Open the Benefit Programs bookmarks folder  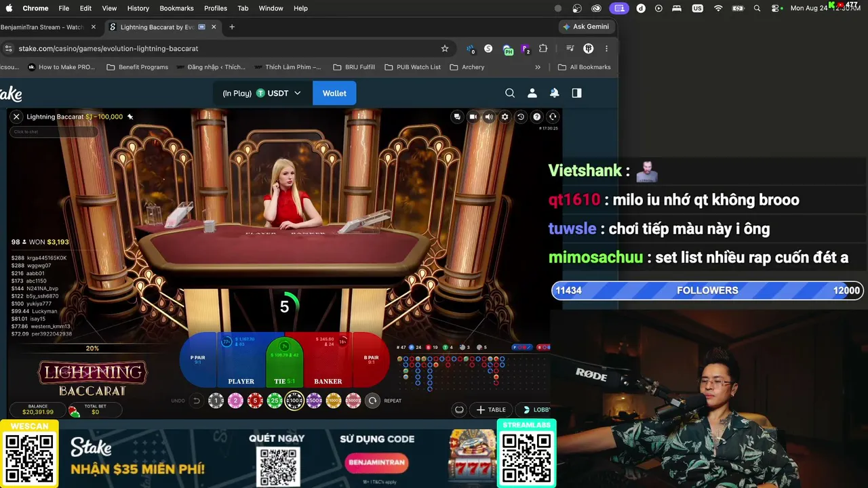click(x=138, y=67)
